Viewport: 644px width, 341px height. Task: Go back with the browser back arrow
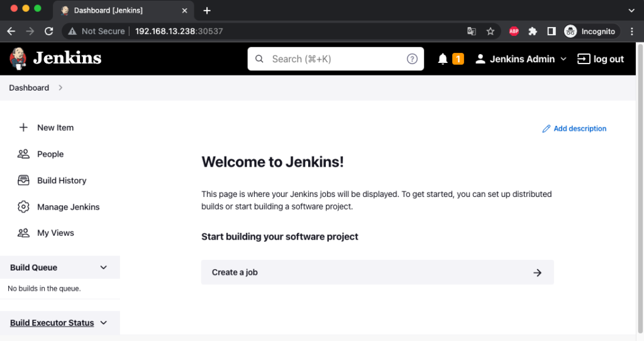pos(11,31)
